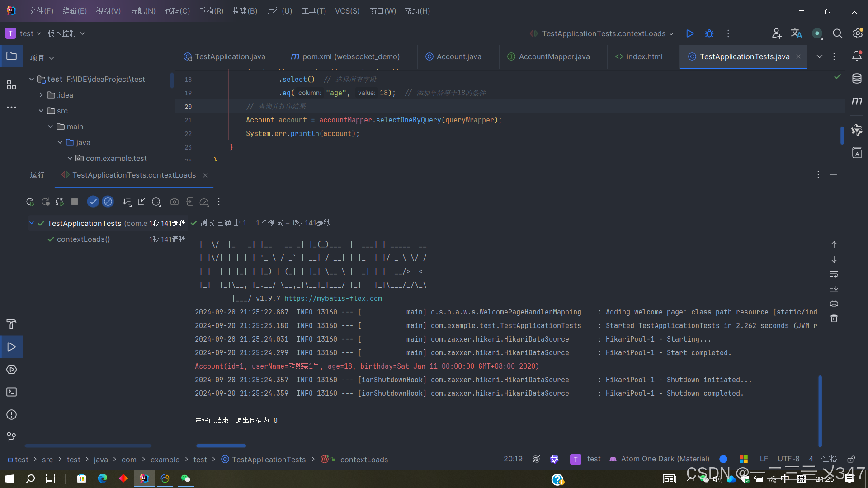Open the Git tool window icon

click(11, 437)
